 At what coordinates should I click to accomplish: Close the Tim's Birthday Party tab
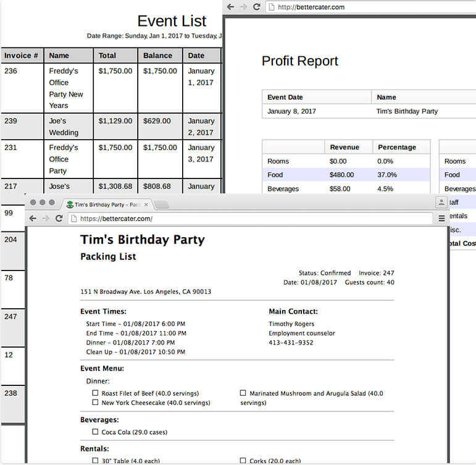point(146,204)
